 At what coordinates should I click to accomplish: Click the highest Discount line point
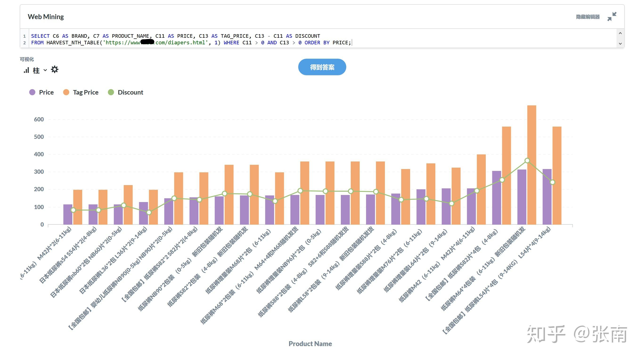tap(527, 161)
